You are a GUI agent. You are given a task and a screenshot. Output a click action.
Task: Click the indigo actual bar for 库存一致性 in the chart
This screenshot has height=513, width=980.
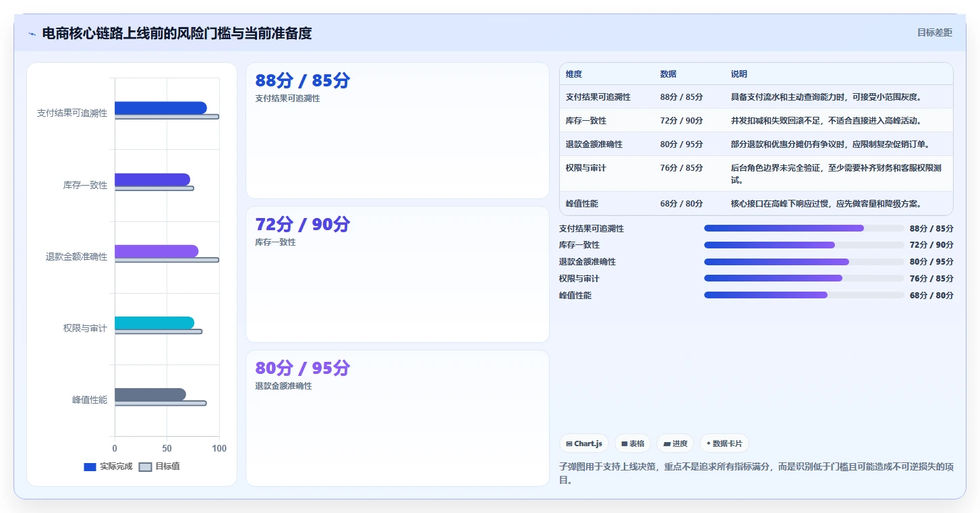(x=152, y=180)
